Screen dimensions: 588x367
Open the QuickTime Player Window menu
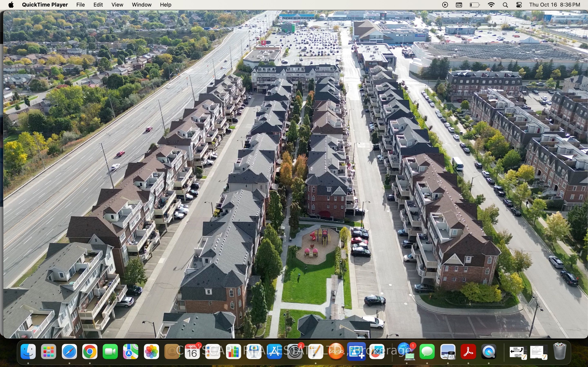pos(142,5)
